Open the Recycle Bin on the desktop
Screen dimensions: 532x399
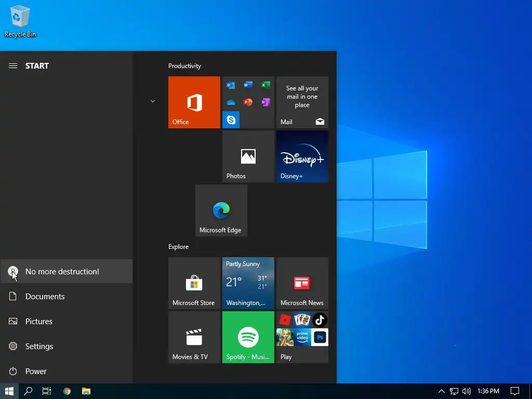20,21
